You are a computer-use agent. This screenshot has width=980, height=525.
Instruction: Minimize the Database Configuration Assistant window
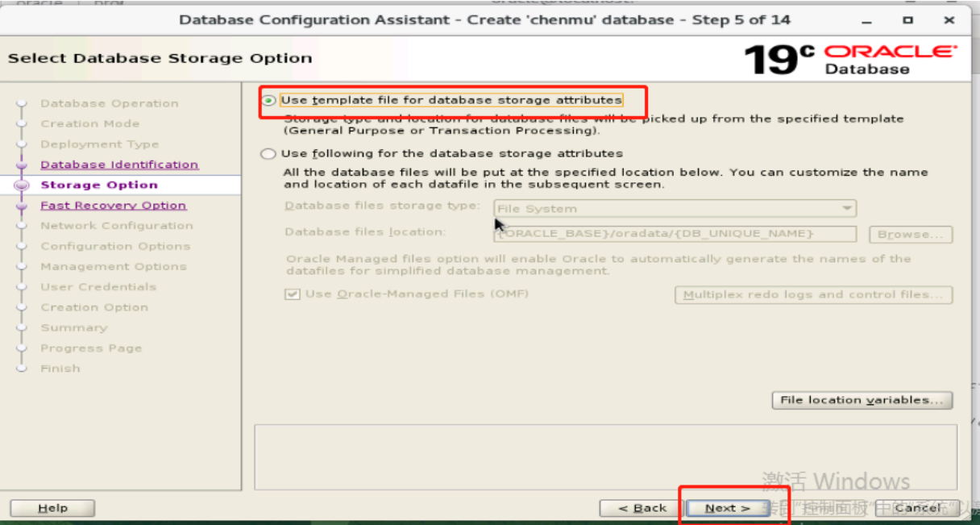coord(866,20)
